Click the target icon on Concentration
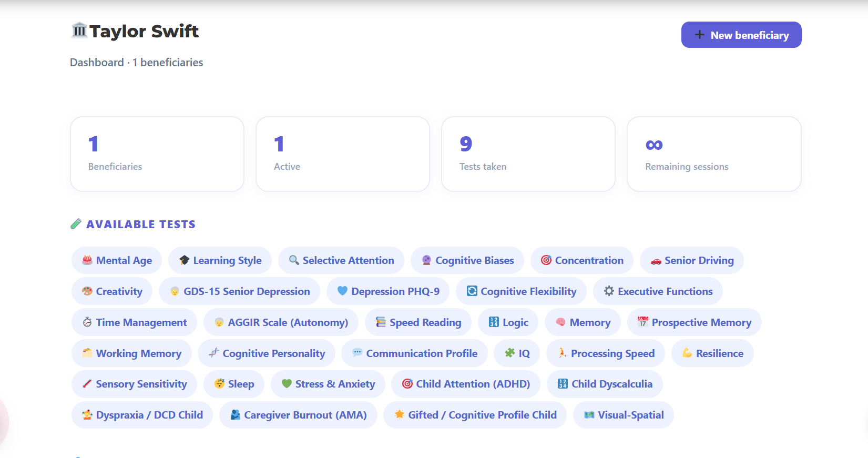This screenshot has height=458, width=868. pyautogui.click(x=546, y=260)
